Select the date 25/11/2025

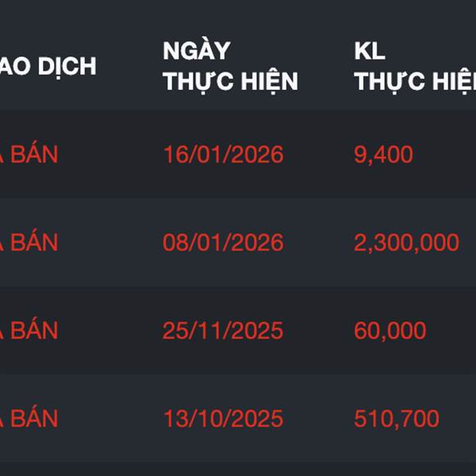click(x=223, y=330)
